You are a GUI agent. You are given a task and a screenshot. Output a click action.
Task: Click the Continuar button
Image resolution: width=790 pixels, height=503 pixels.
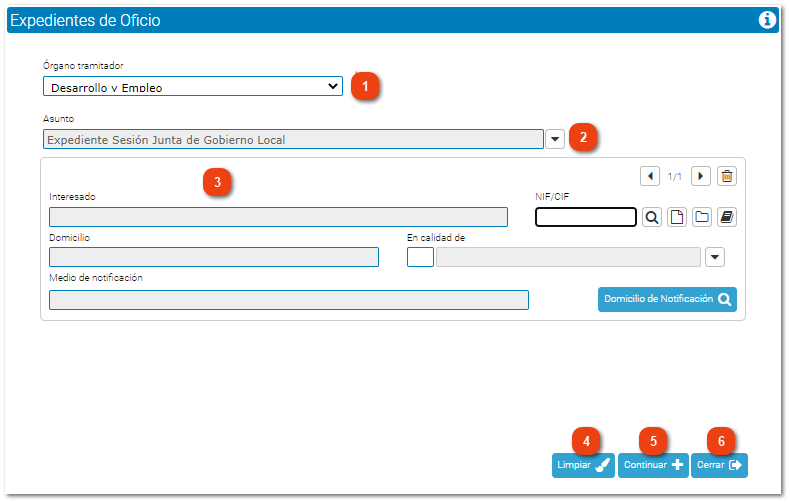click(x=653, y=465)
